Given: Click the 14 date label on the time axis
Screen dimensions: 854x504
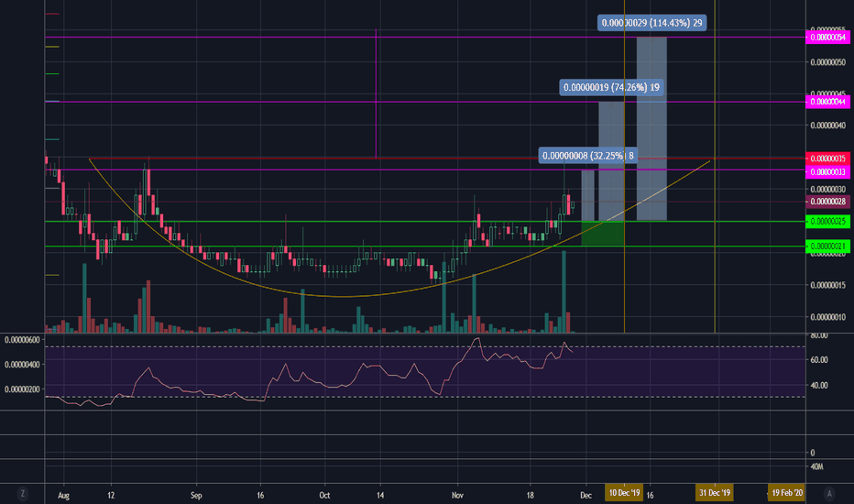Looking at the screenshot, I should coord(380,495).
